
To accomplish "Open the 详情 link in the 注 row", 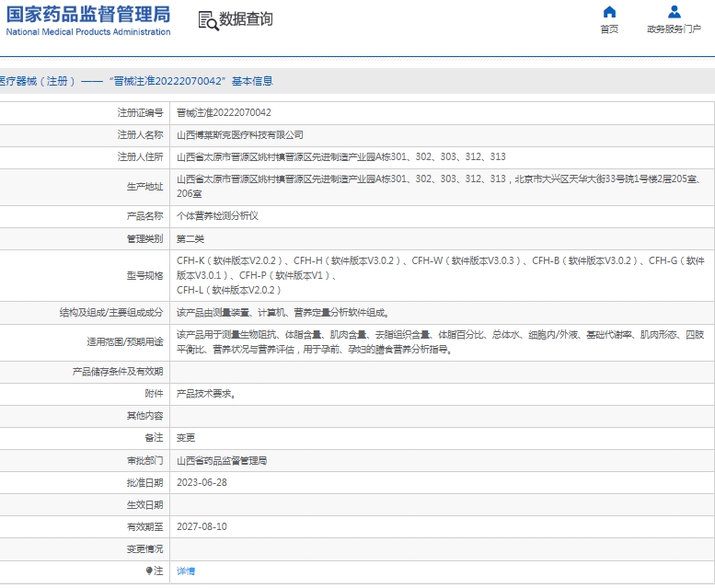I will [x=186, y=571].
